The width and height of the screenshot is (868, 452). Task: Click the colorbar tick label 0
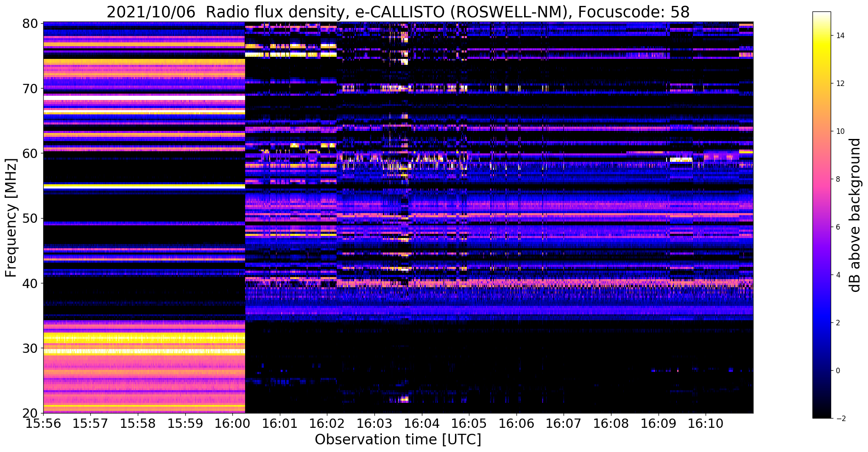837,371
